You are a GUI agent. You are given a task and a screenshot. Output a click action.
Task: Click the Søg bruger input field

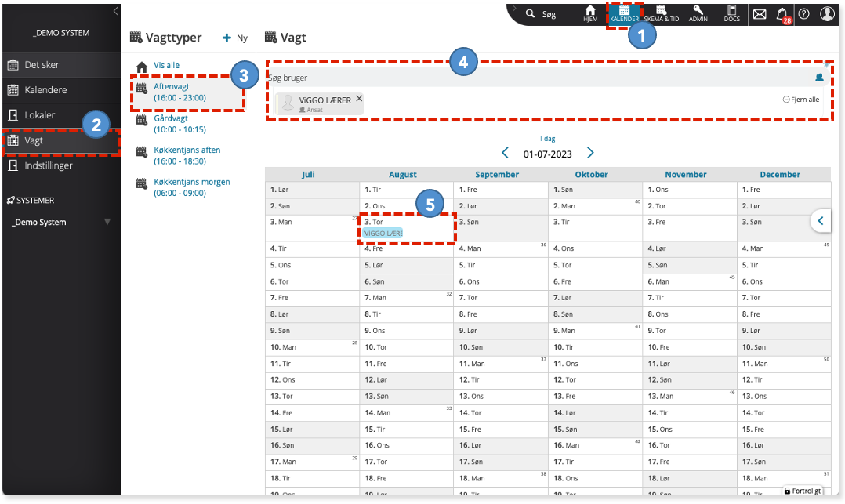(539, 78)
